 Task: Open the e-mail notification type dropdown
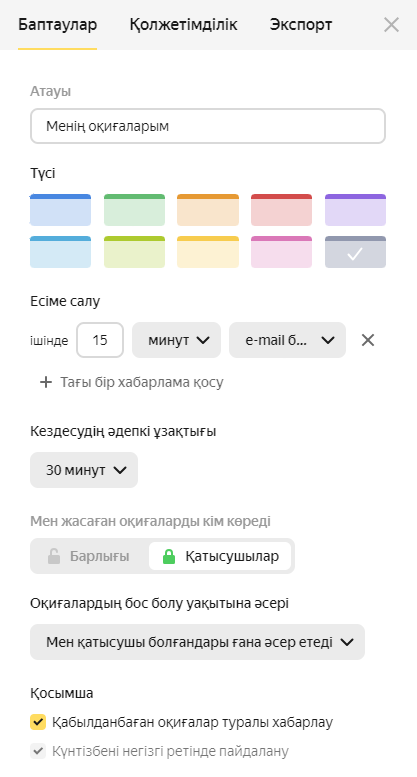coord(287,340)
